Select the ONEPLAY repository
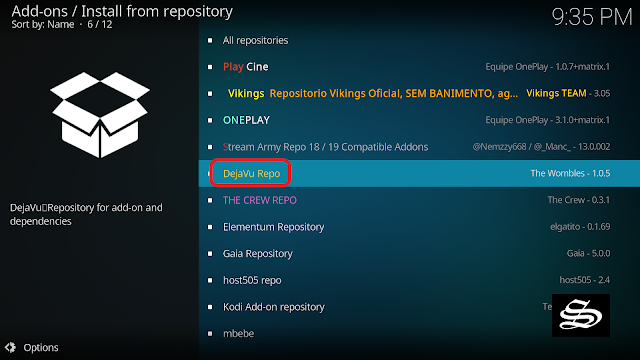Viewport: 640px width, 360px height. click(x=419, y=120)
